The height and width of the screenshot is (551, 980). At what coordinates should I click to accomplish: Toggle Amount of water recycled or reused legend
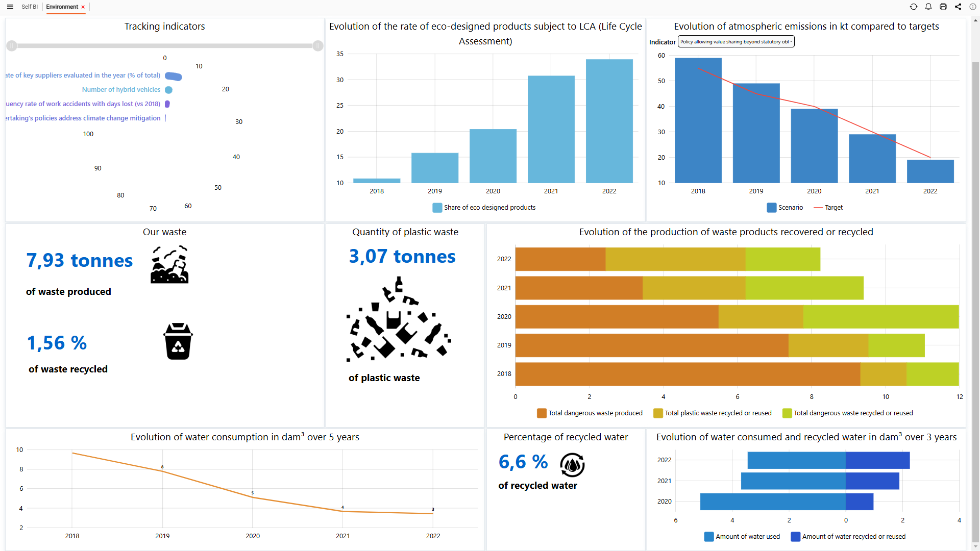pos(848,537)
